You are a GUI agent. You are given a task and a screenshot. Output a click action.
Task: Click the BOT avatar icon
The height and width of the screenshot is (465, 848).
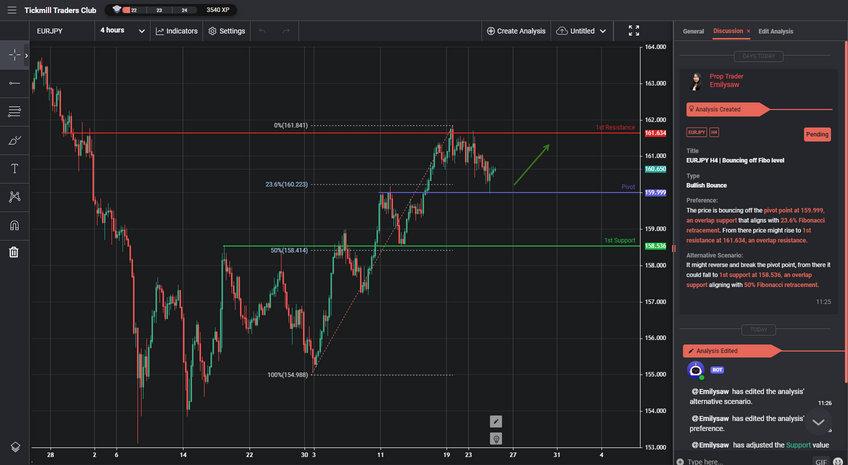(695, 370)
